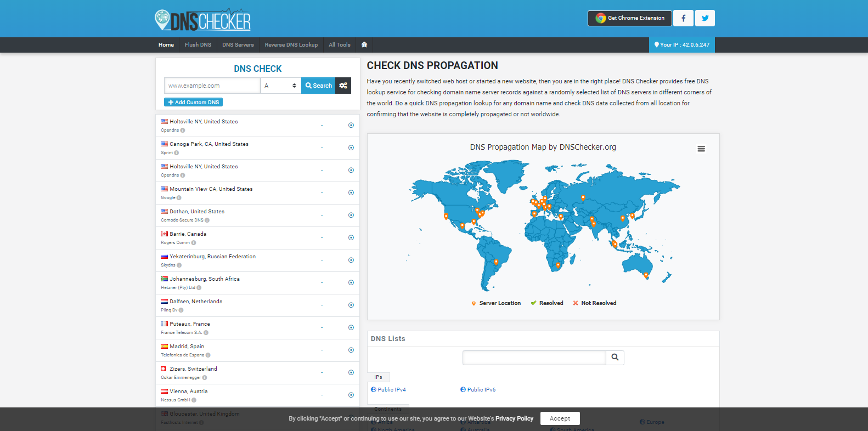
Task: Click the magnifier button in DNS Lists
Action: (x=615, y=358)
